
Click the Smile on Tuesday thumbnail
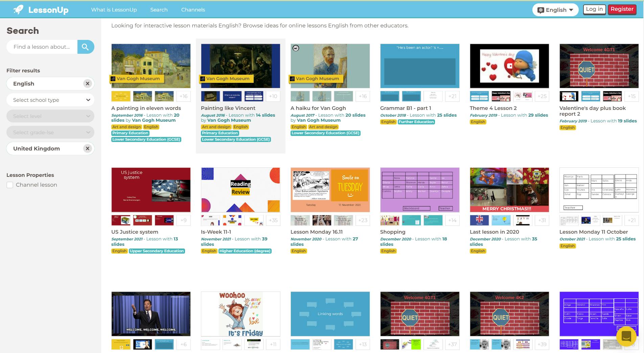[x=330, y=190]
